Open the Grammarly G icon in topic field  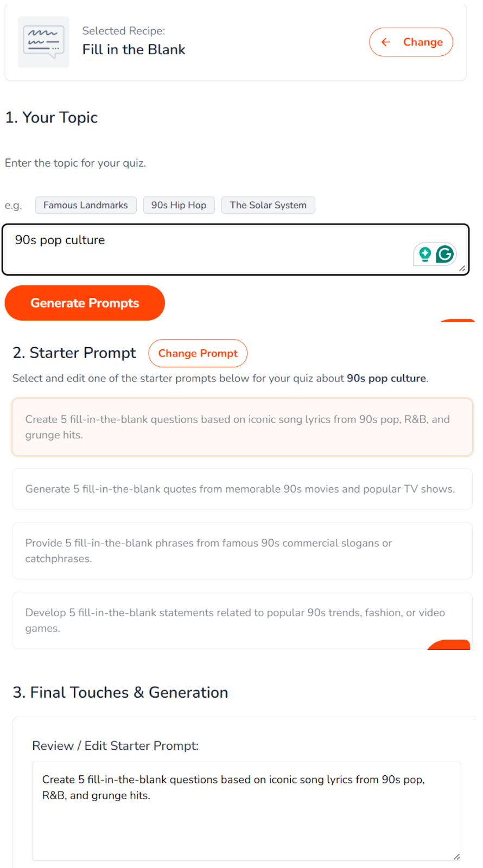pos(445,254)
